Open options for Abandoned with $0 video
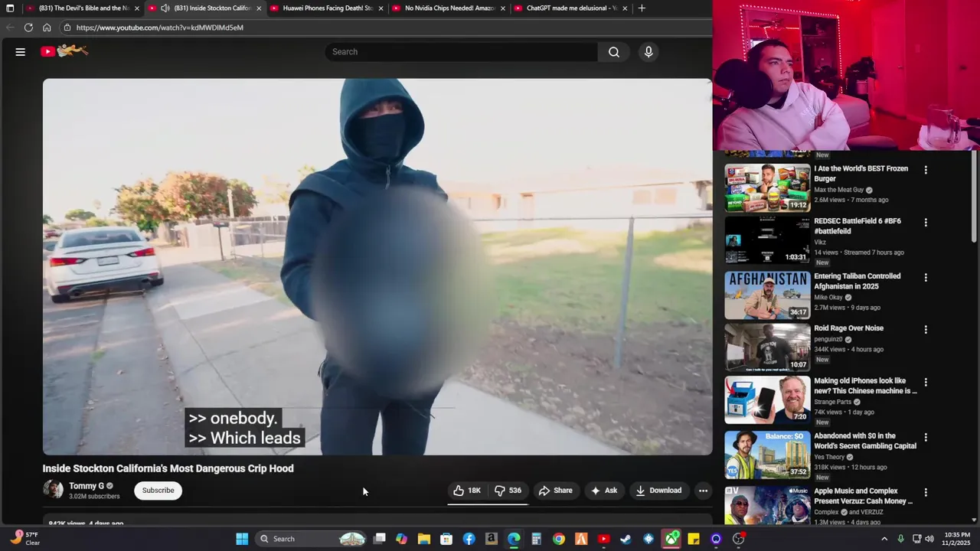This screenshot has height=551, width=980. pyautogui.click(x=926, y=438)
